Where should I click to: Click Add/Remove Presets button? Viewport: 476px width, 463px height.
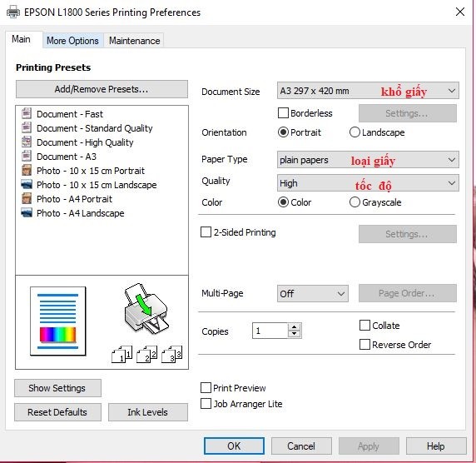102,89
